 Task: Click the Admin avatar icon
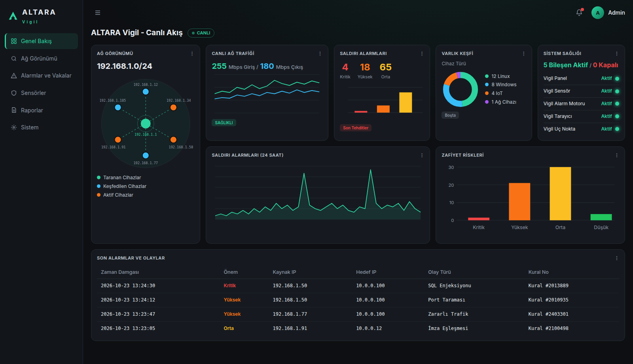coord(597,13)
